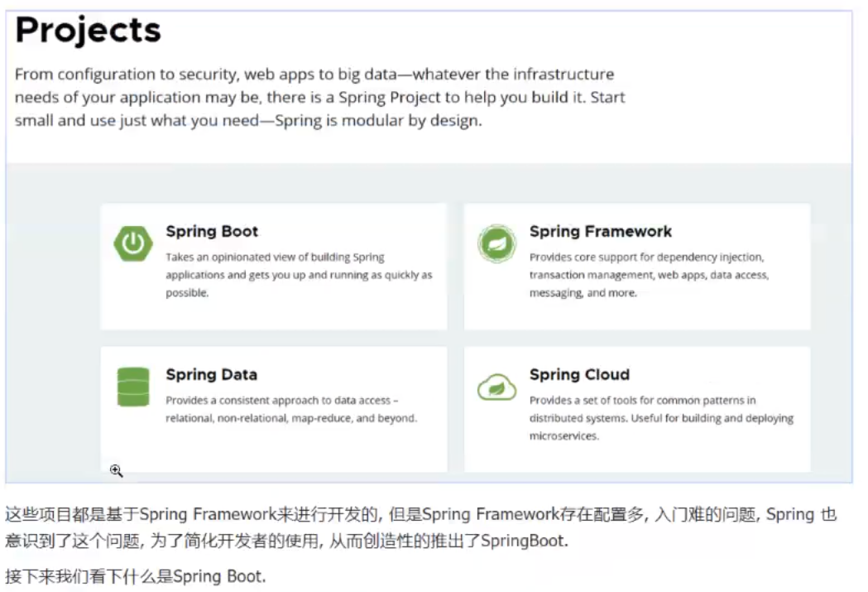Open the Spring Boot project title
This screenshot has width=868, height=592.
click(212, 232)
